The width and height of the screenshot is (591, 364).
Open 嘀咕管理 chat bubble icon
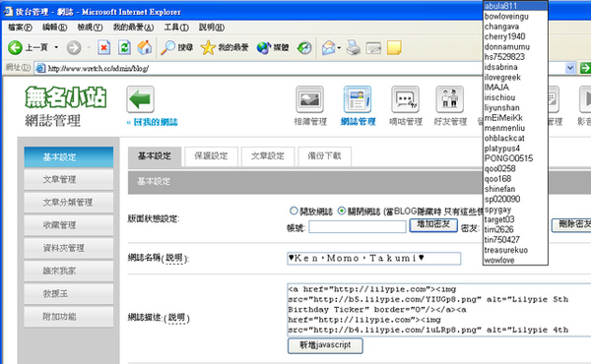click(x=405, y=99)
